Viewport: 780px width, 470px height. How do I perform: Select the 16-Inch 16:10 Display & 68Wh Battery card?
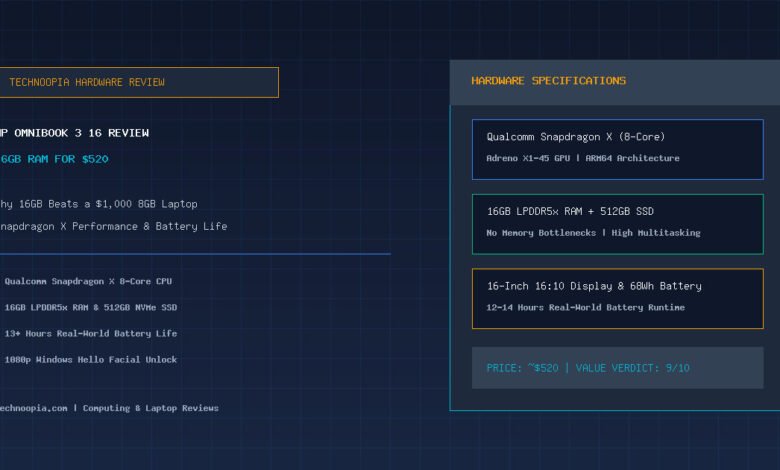click(617, 298)
